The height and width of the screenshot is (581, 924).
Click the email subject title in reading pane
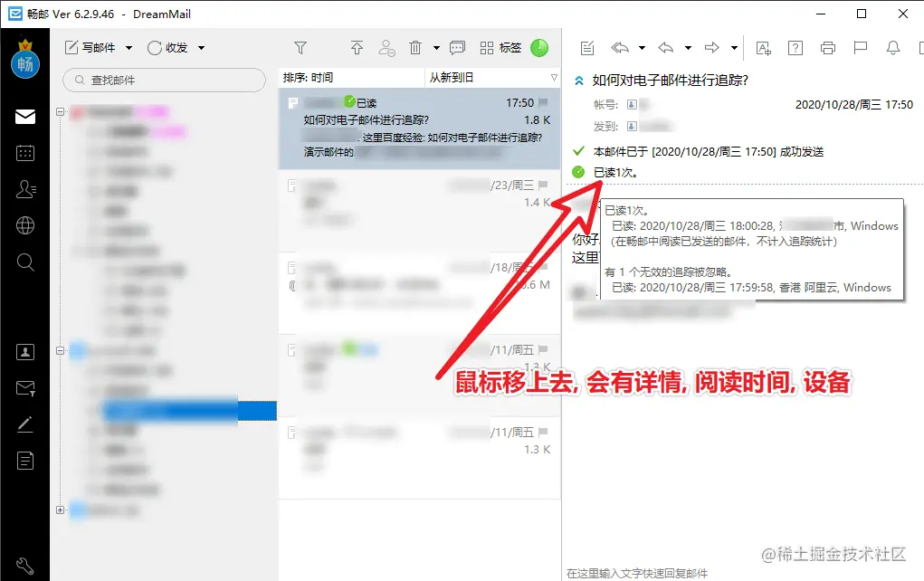click(x=670, y=81)
